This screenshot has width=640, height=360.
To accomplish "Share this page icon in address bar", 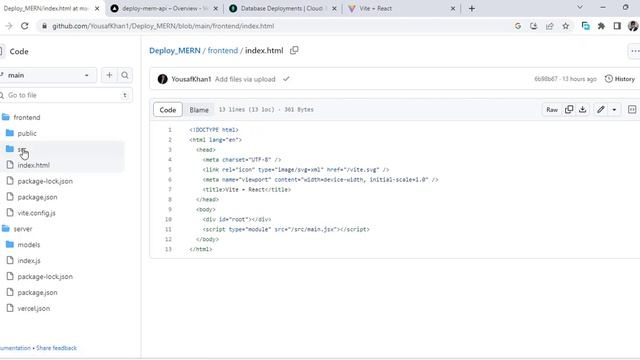I will pos(549,26).
